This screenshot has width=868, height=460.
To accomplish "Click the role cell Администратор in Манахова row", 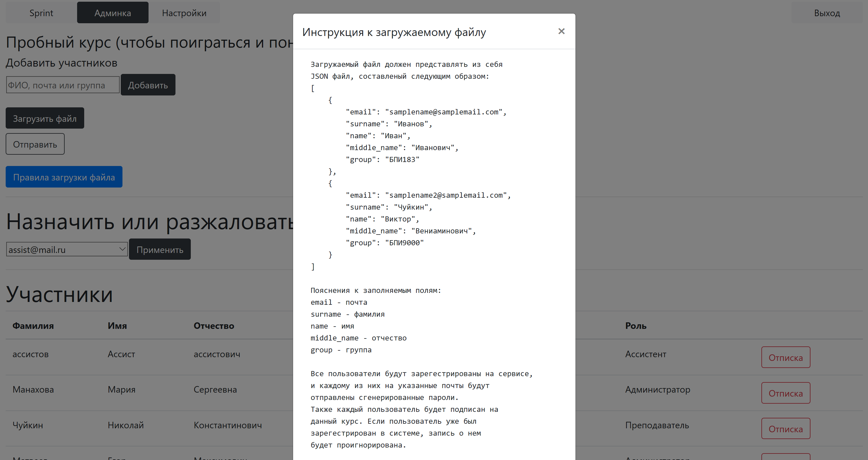I will [657, 389].
